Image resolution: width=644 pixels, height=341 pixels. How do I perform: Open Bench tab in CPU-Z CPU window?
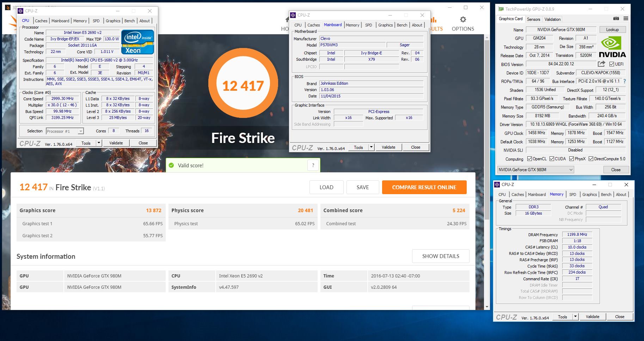[x=130, y=21]
